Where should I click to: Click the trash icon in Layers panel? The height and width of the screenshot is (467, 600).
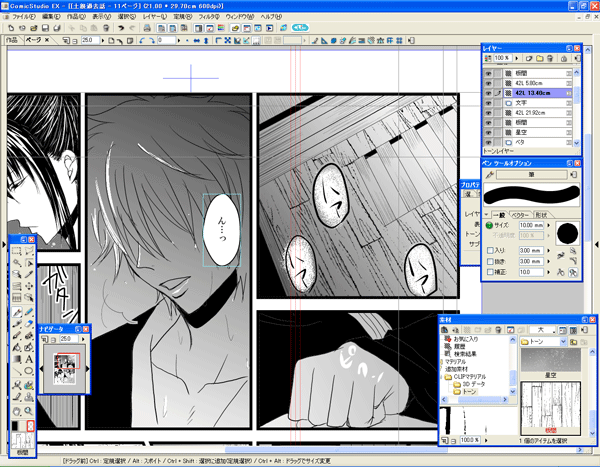click(x=550, y=59)
